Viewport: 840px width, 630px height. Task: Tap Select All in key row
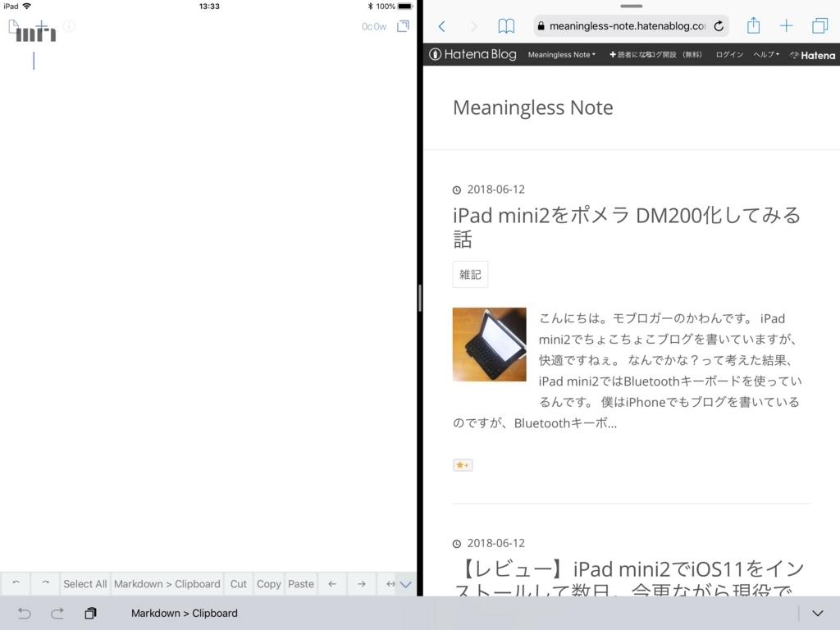85,584
